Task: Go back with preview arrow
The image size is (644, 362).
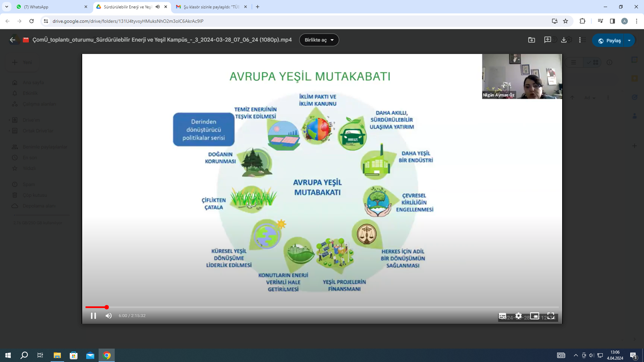Action: [12, 40]
